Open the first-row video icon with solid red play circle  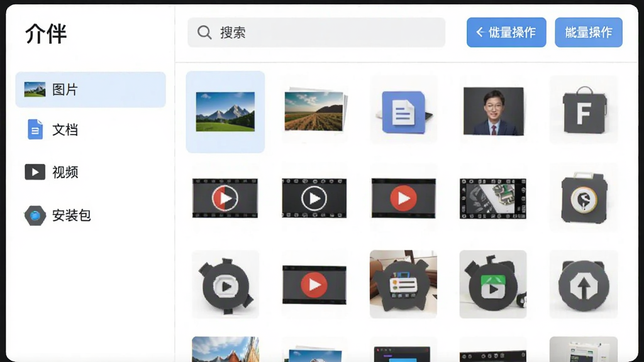(403, 198)
